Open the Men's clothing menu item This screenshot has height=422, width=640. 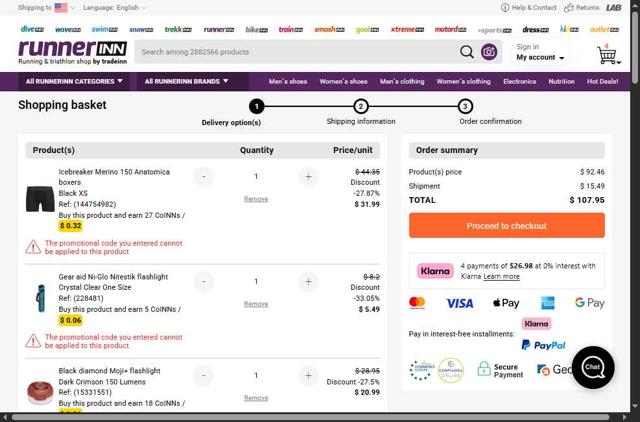402,81
